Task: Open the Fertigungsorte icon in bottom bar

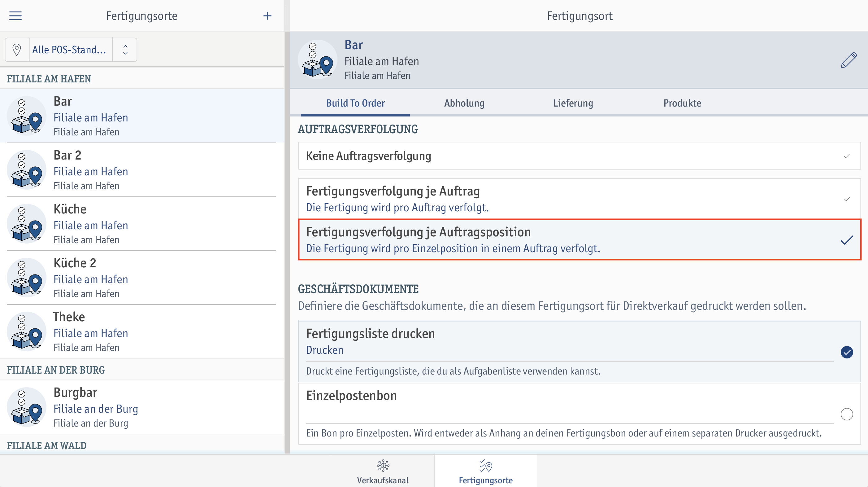Action: click(x=486, y=466)
